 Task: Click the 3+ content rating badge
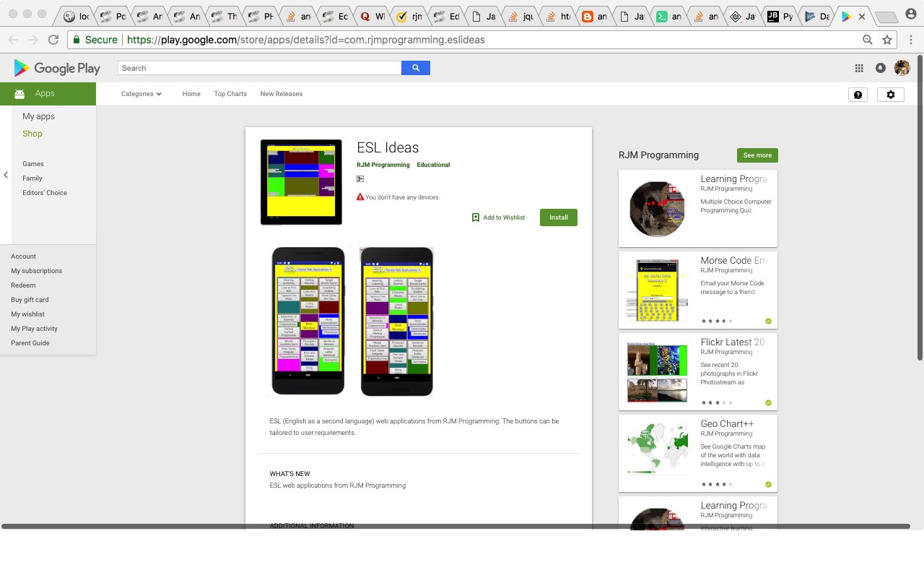click(360, 178)
